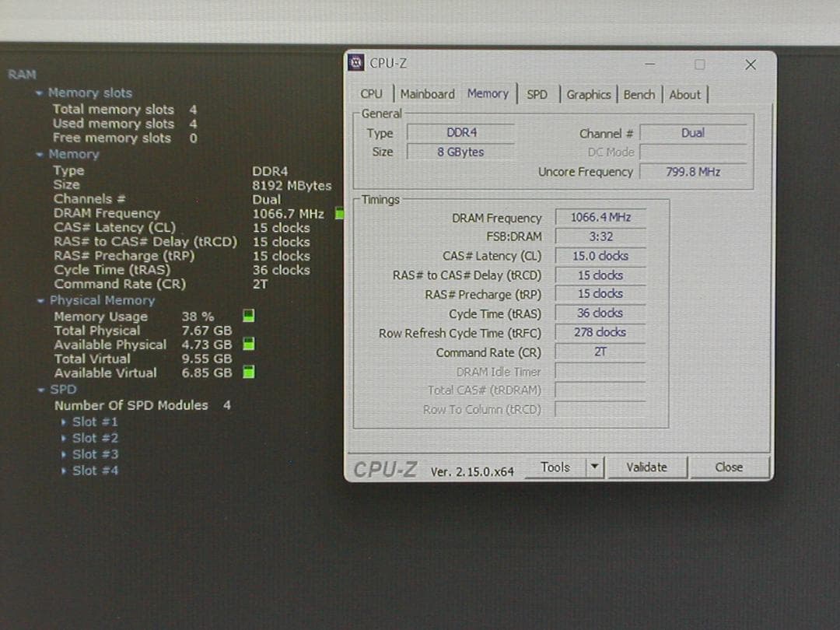Click green indicator next to Memory Usage
The height and width of the screenshot is (630, 840).
(x=249, y=316)
